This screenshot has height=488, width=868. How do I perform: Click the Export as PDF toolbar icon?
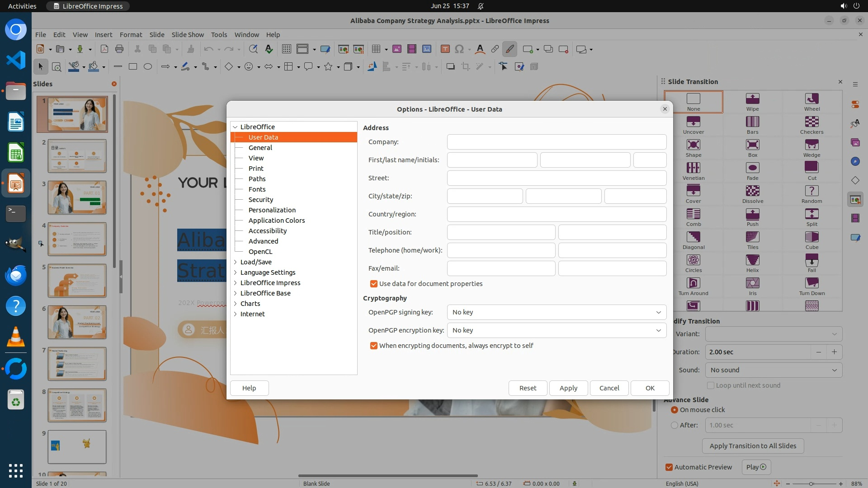click(104, 49)
